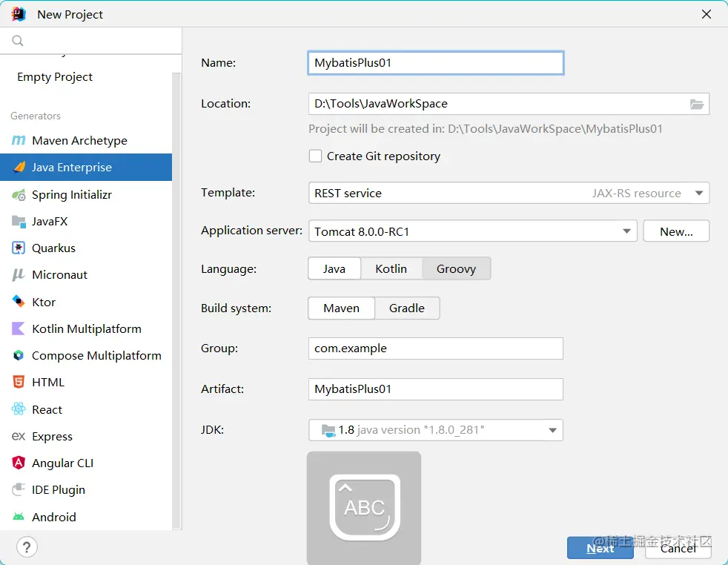
Task: Click the Quarkus generator icon
Action: [19, 248]
